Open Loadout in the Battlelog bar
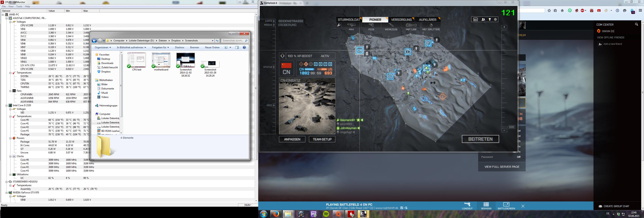The image size is (644, 218). click(467, 205)
